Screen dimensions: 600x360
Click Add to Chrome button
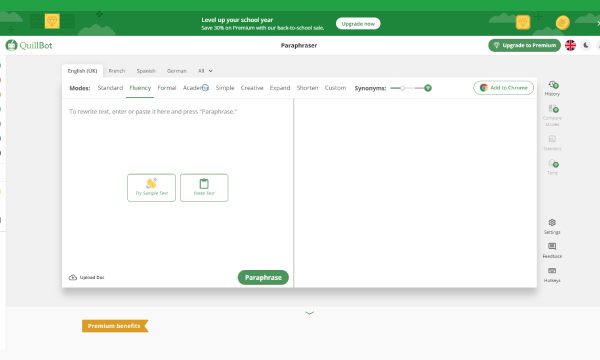504,88
